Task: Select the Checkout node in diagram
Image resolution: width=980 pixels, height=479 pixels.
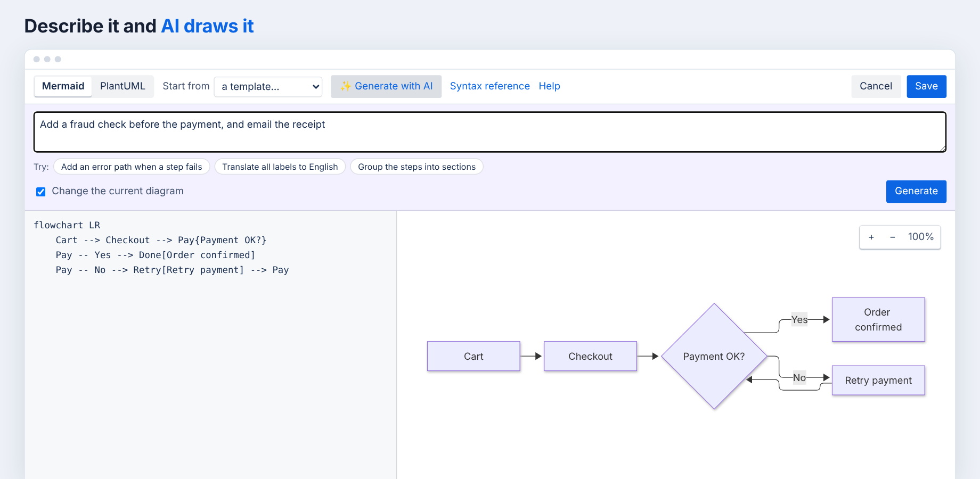Action: (590, 356)
